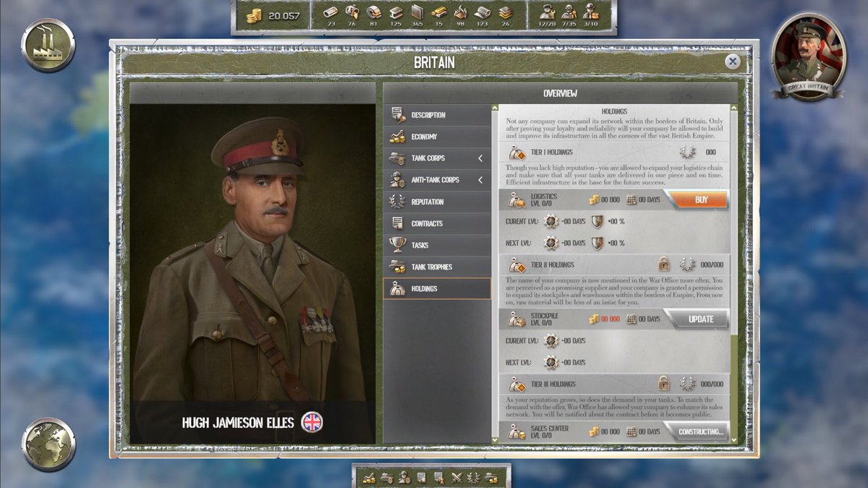Click the Tier I Holdings header text

551,152
